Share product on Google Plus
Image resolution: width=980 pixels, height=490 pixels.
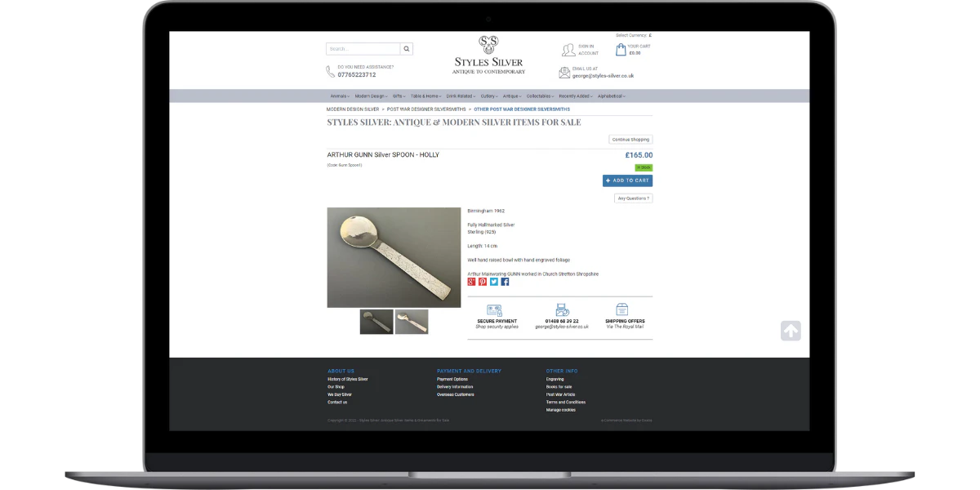point(471,282)
